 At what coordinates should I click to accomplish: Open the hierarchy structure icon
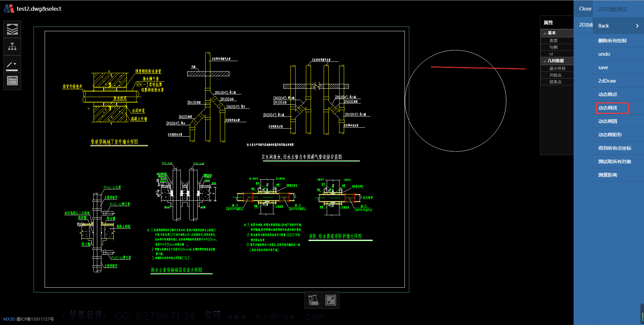pos(12,47)
